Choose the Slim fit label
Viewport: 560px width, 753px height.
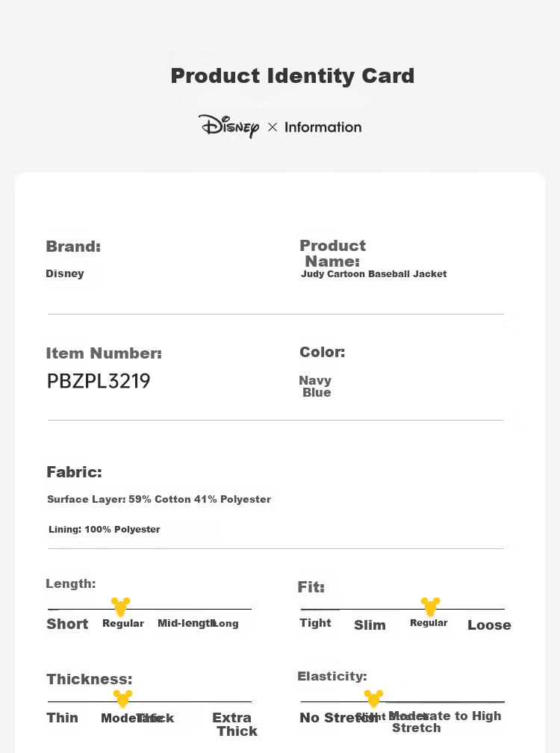pyautogui.click(x=370, y=625)
